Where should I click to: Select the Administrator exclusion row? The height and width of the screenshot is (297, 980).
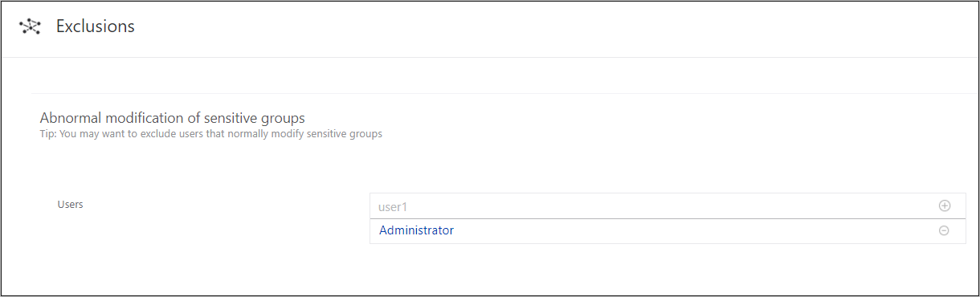pyautogui.click(x=668, y=231)
